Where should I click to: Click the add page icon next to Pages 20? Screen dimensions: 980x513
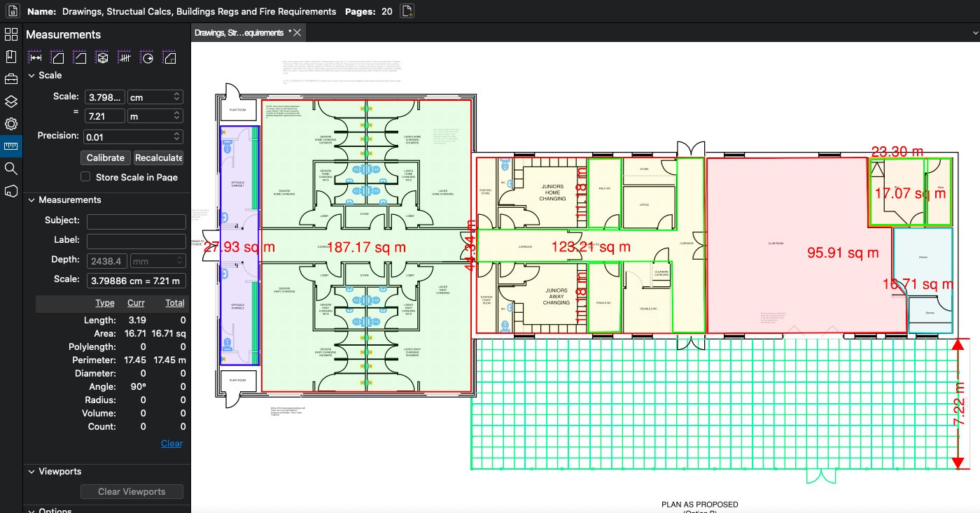pyautogui.click(x=407, y=11)
